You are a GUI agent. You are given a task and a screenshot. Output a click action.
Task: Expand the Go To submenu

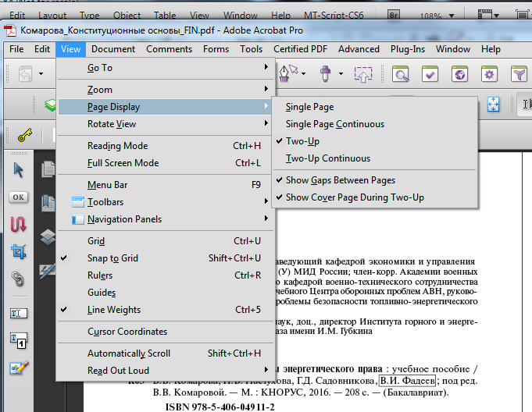coord(166,68)
